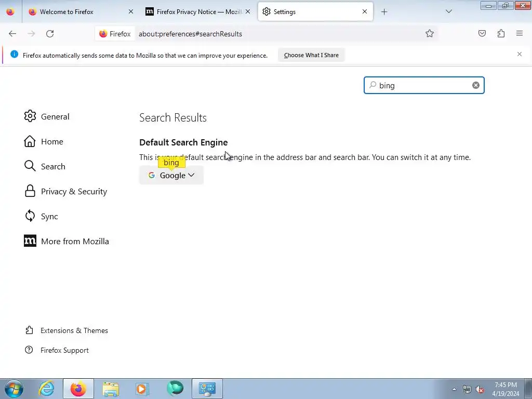
Task: Switch to the Firefox Privacy Notice tab
Action: (199, 12)
